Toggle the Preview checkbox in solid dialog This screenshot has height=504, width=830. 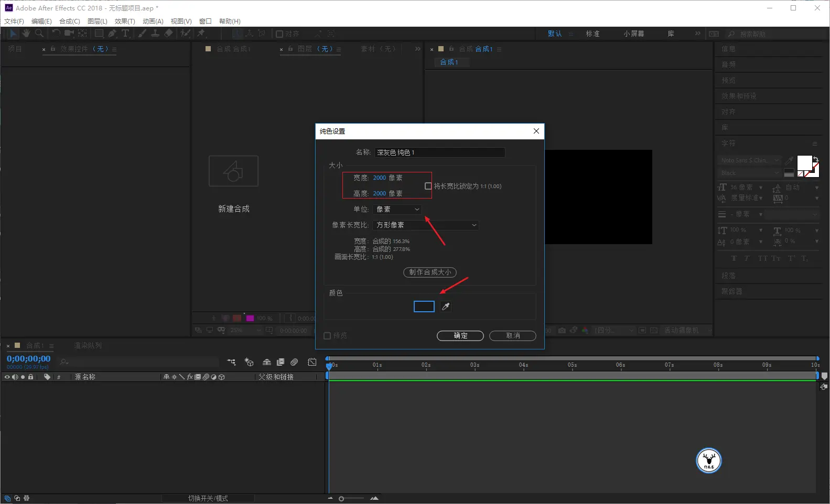(327, 336)
